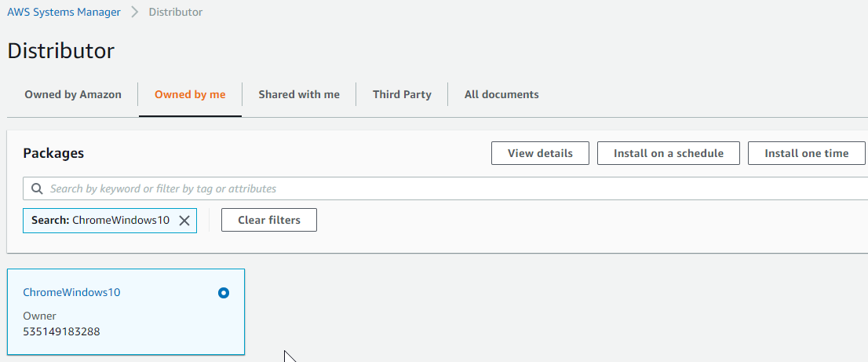Select the ChromeWindows10 package radio button

224,293
